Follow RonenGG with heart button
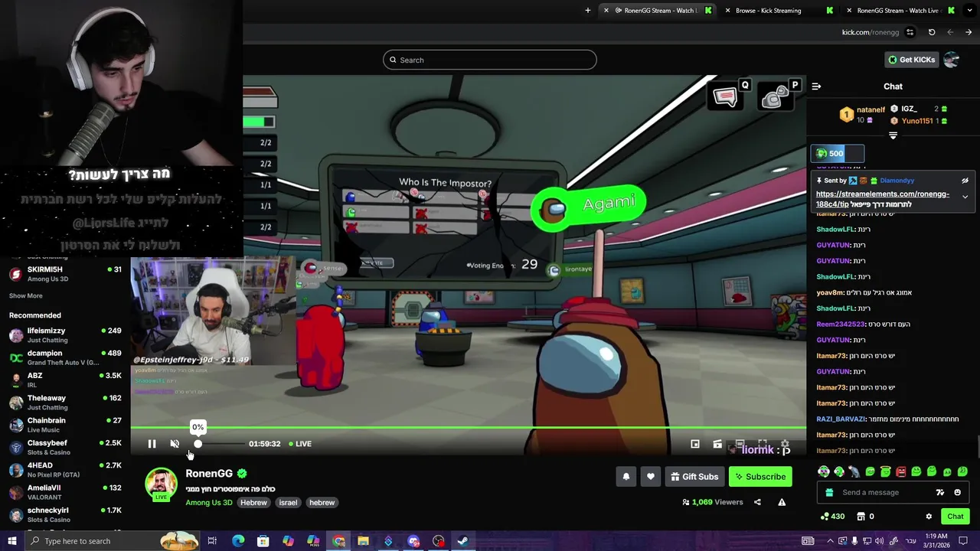 650,477
